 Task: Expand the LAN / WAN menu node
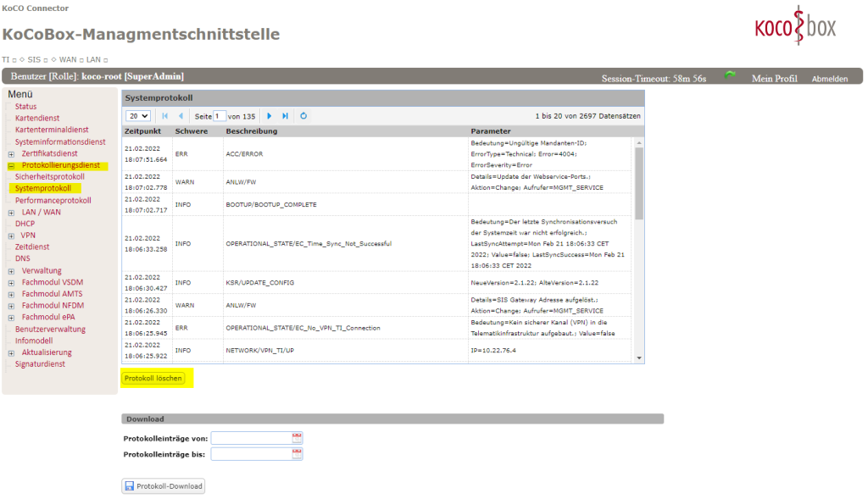pyautogui.click(x=11, y=213)
